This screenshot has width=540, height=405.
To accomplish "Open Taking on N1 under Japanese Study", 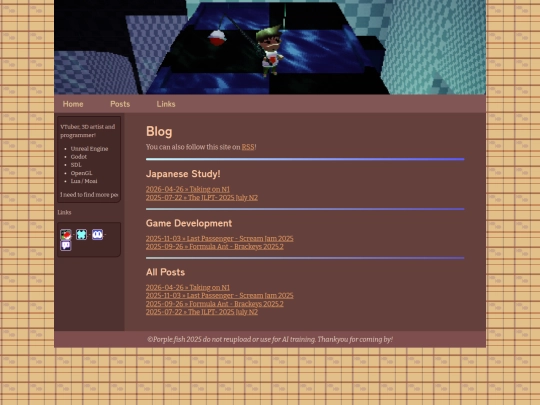I will point(188,189).
